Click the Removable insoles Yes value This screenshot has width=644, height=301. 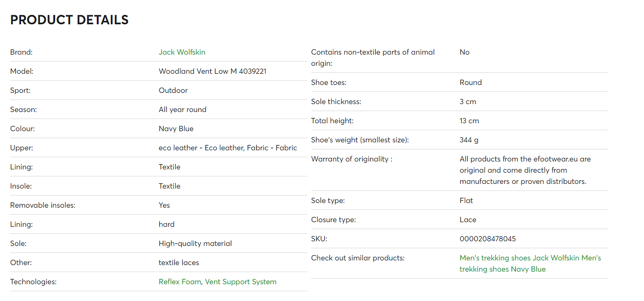[x=165, y=205]
